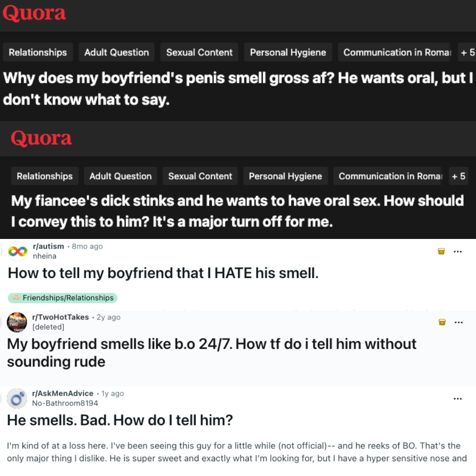Open the r/TwoHotTakes subreddit link
This screenshot has height=476, width=476.
click(x=60, y=317)
